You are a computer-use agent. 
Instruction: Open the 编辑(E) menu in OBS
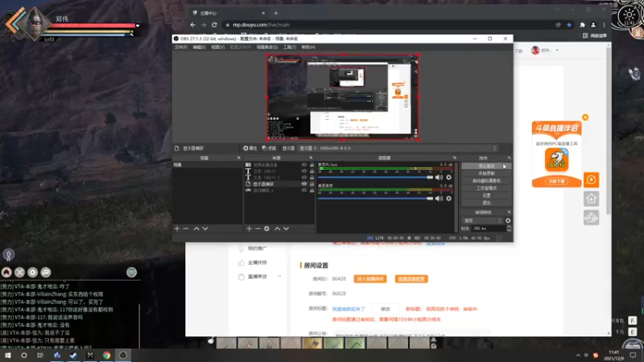pos(199,47)
